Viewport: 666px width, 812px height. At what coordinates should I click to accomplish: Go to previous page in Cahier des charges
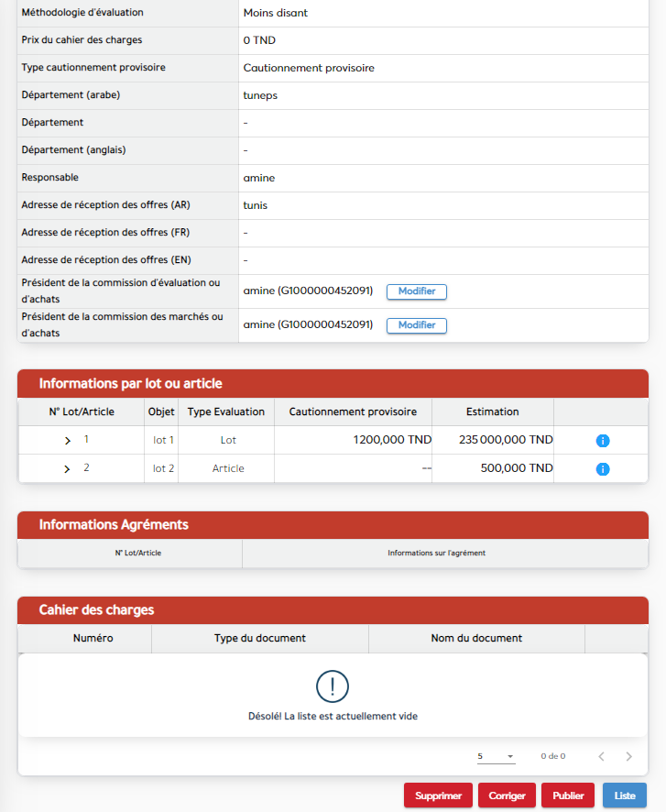(601, 757)
